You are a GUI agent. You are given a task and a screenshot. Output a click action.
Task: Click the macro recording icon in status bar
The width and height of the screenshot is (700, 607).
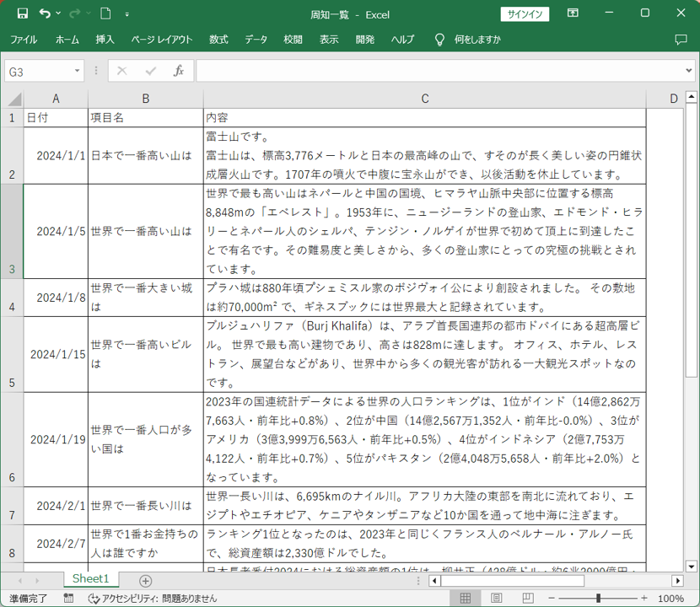(x=67, y=599)
